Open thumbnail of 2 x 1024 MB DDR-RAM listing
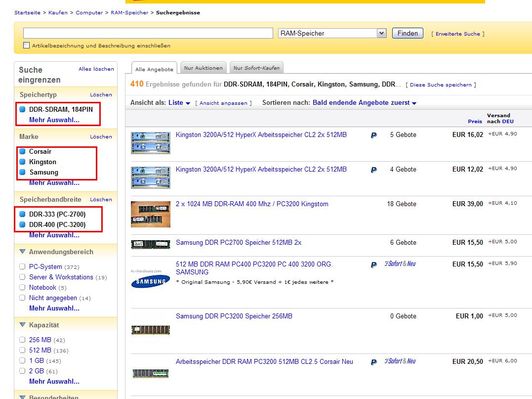 (151, 214)
